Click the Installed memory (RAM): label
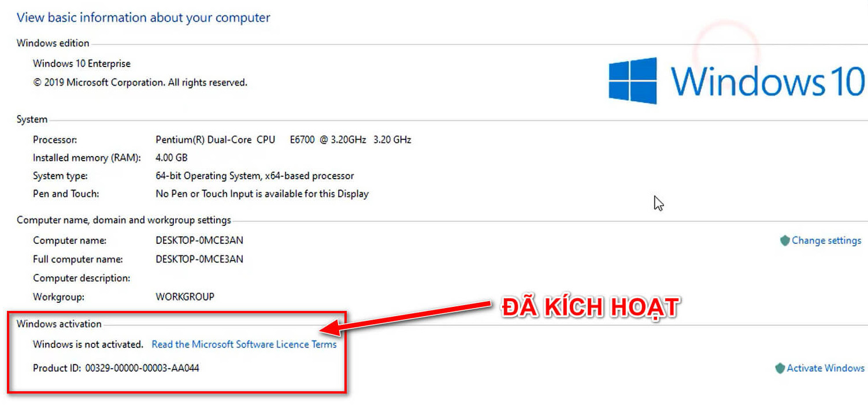Viewport: 868px width, 419px height. [87, 158]
